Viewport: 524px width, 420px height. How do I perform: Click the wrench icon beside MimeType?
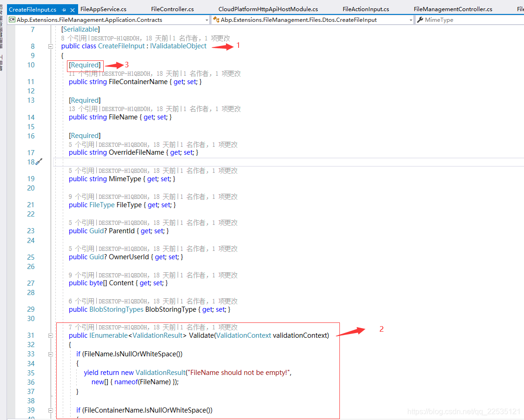tap(420, 20)
